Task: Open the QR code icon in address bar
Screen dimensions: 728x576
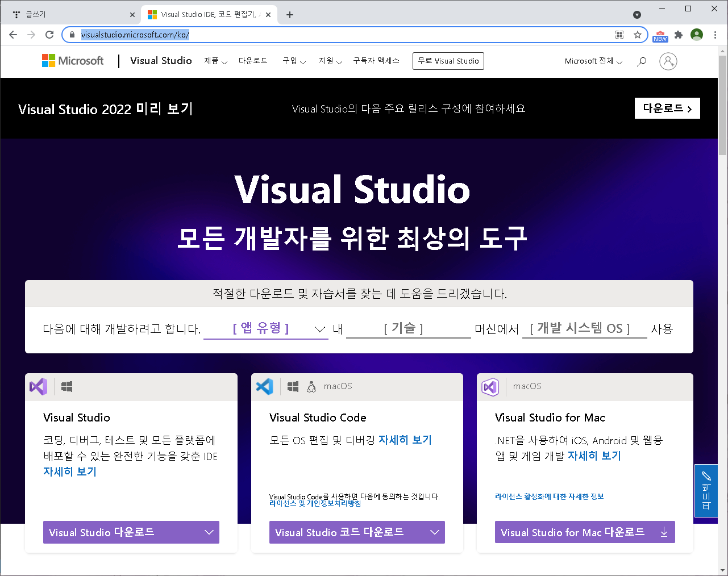Action: (x=619, y=35)
